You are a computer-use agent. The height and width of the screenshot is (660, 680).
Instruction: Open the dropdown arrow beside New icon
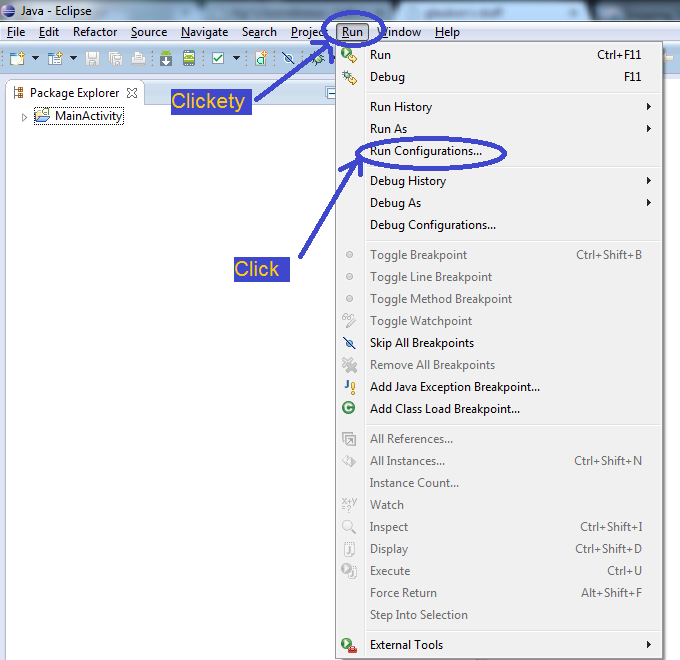[x=36, y=58]
